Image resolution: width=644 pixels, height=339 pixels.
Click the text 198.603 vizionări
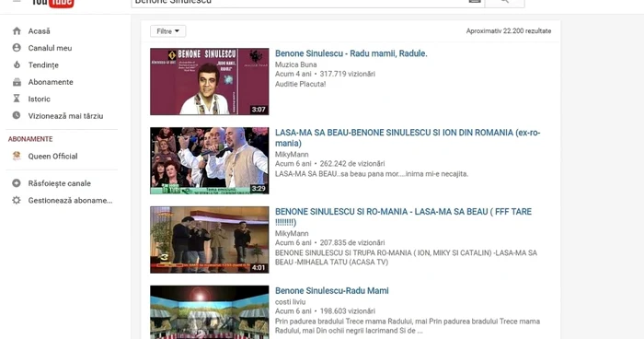(x=348, y=311)
